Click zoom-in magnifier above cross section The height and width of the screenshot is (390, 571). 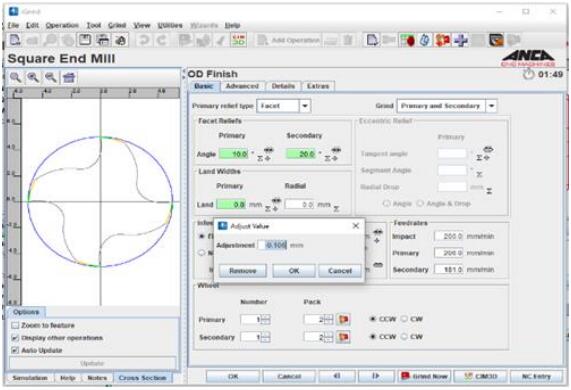pyautogui.click(x=33, y=77)
